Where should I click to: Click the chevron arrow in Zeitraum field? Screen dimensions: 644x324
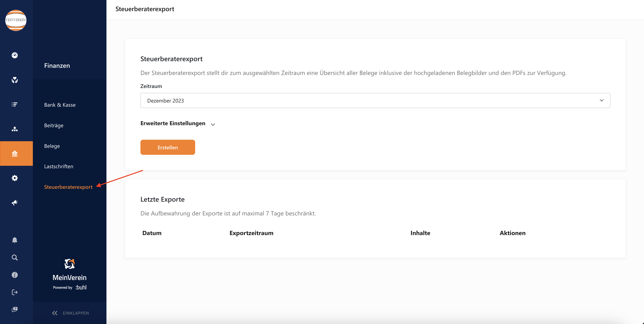(602, 100)
